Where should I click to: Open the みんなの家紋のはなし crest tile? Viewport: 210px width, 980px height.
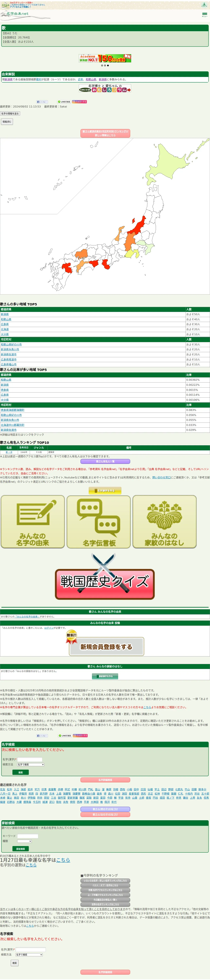[165, 522]
